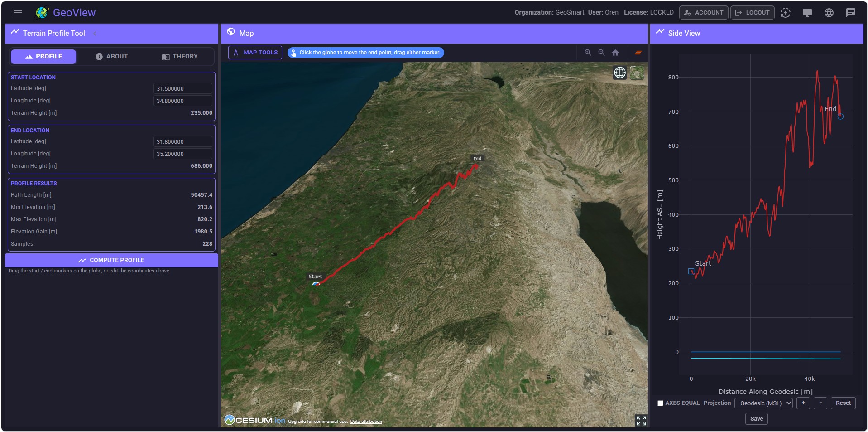Open the chat feedback icon in header

pos(851,13)
